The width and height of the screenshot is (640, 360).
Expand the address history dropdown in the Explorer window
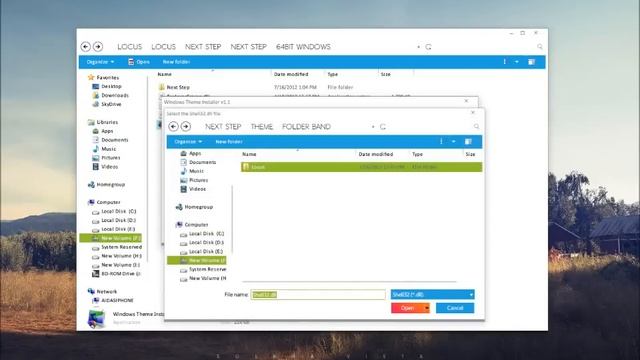point(418,47)
